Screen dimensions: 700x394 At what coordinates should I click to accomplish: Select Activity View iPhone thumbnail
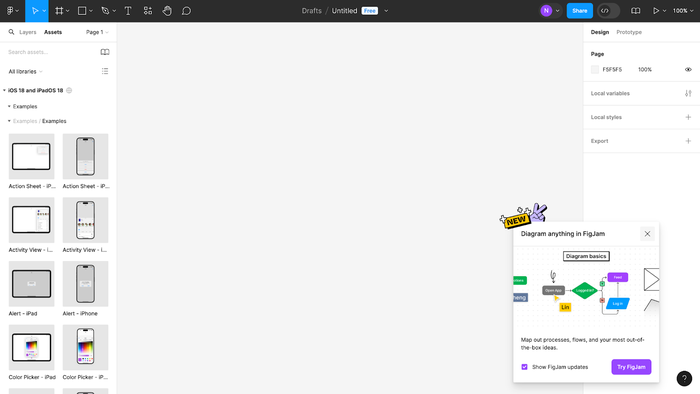click(x=85, y=220)
